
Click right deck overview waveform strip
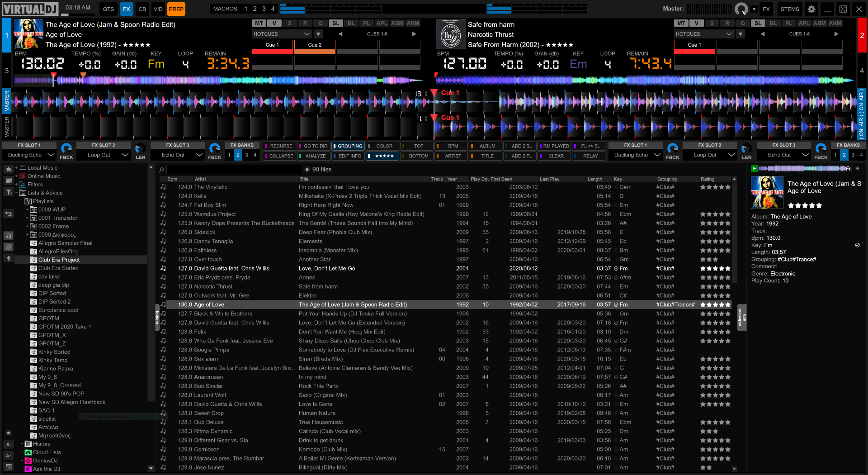click(x=644, y=81)
